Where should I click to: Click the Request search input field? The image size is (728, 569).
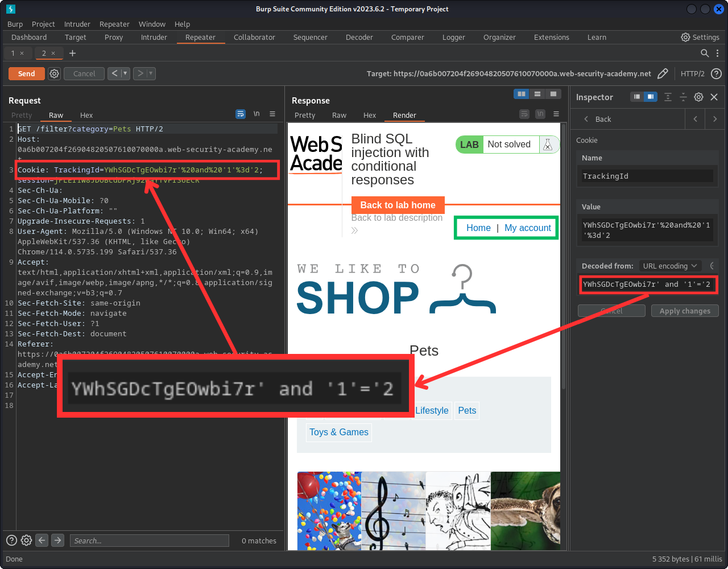(149, 541)
